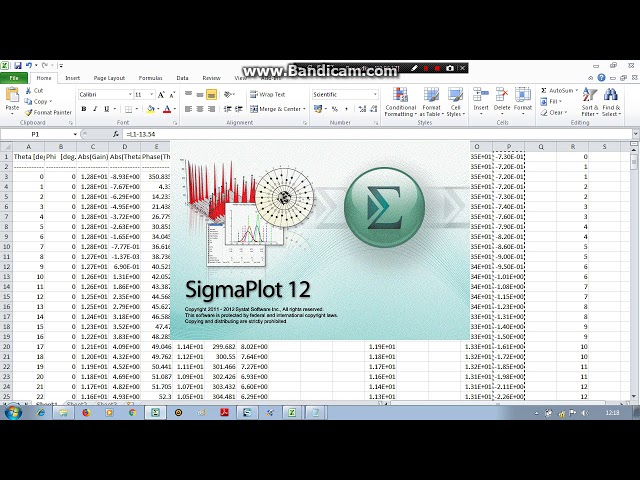The image size is (640, 480).
Task: Increase decimal places
Action: point(362,109)
